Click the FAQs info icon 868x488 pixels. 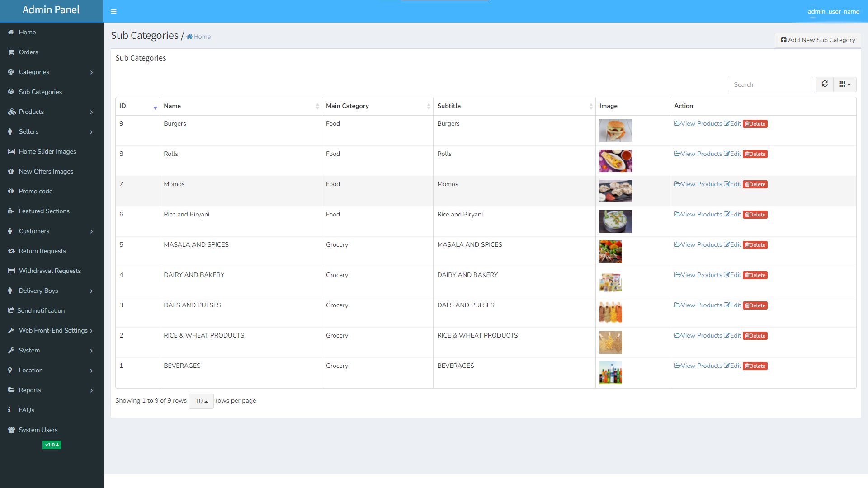9,410
